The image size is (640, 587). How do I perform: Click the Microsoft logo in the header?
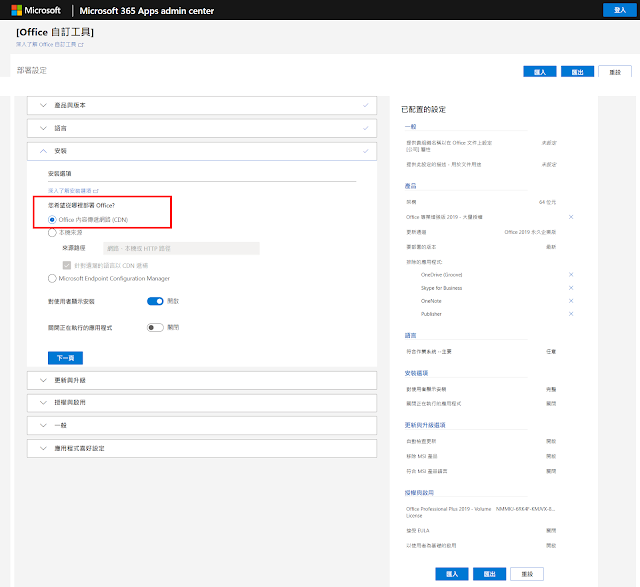[x=36, y=10]
